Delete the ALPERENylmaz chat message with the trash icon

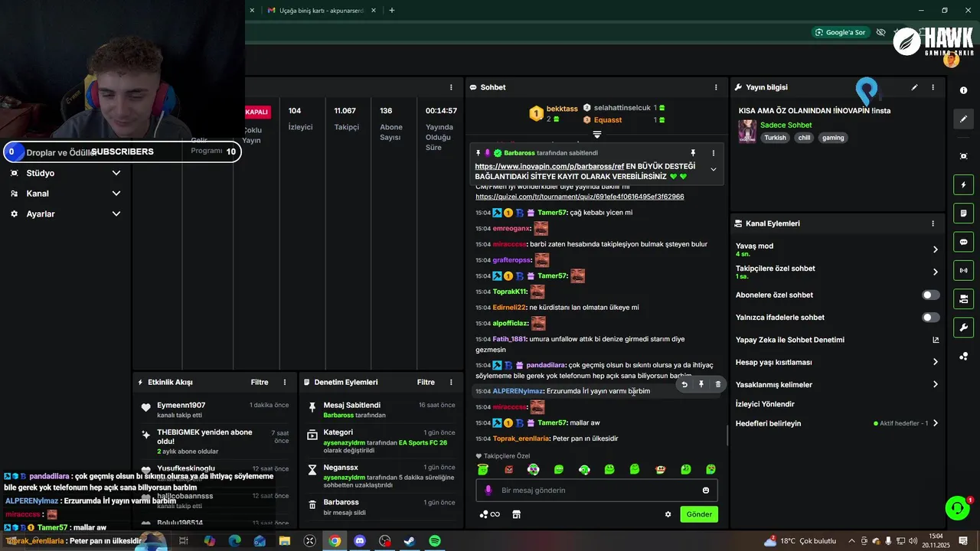click(717, 384)
